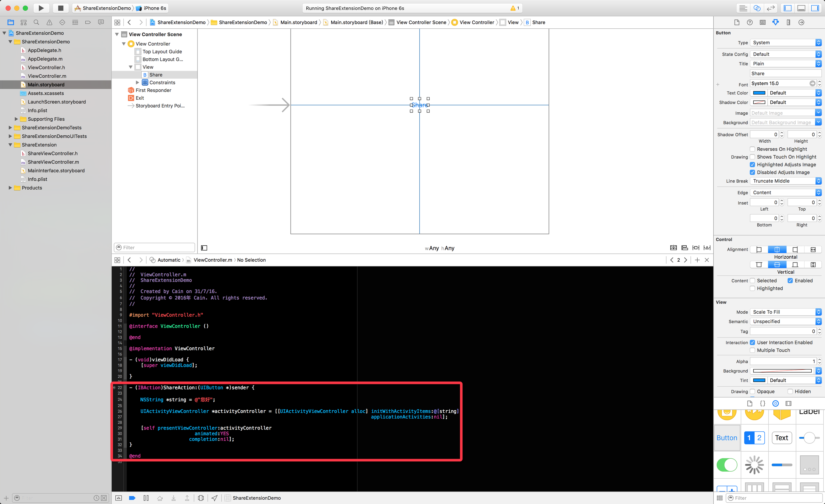Select ShareViewController.m in navigator

coord(53,162)
